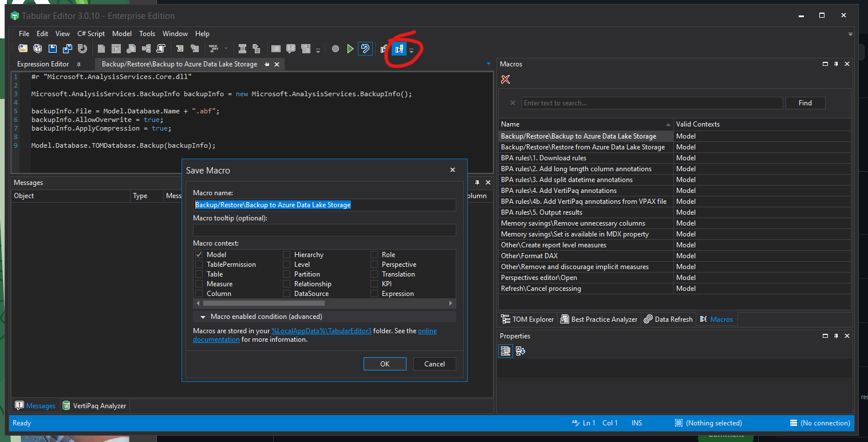Open the Model menu

pyautogui.click(x=121, y=33)
